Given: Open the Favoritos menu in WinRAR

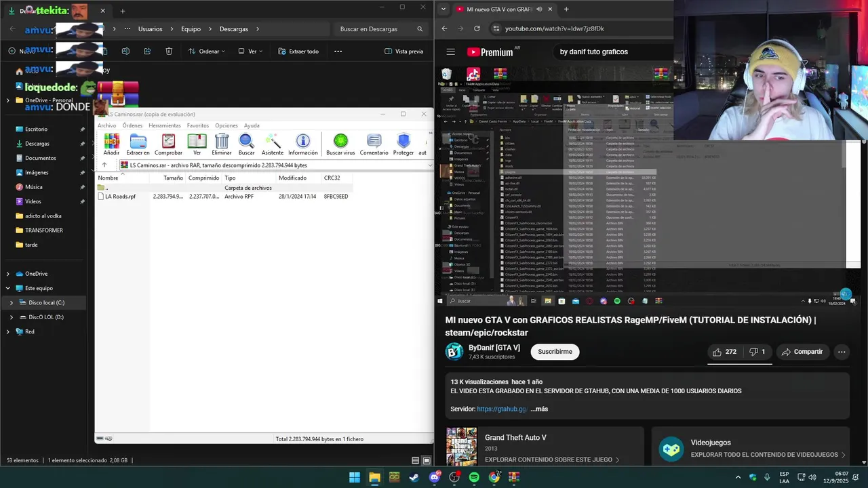Looking at the screenshot, I should click(x=198, y=125).
